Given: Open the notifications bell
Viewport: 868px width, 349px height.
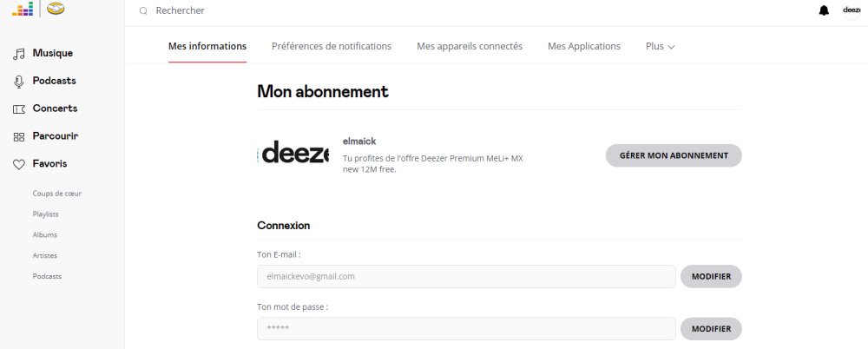Looking at the screenshot, I should (824, 10).
